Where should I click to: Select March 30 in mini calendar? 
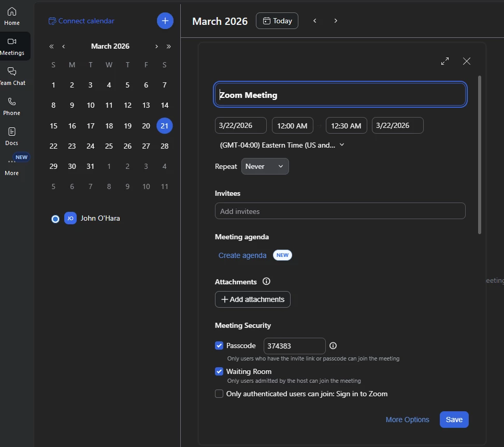(x=72, y=166)
